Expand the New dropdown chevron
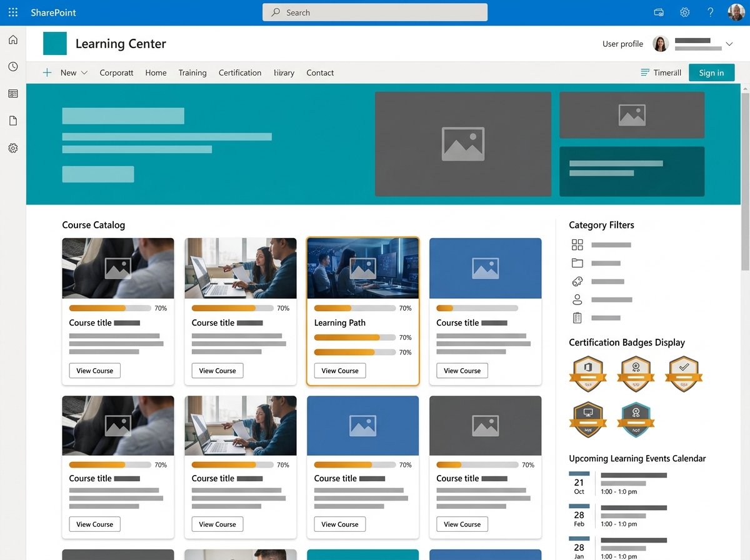Viewport: 750px width, 560px height. (x=84, y=73)
